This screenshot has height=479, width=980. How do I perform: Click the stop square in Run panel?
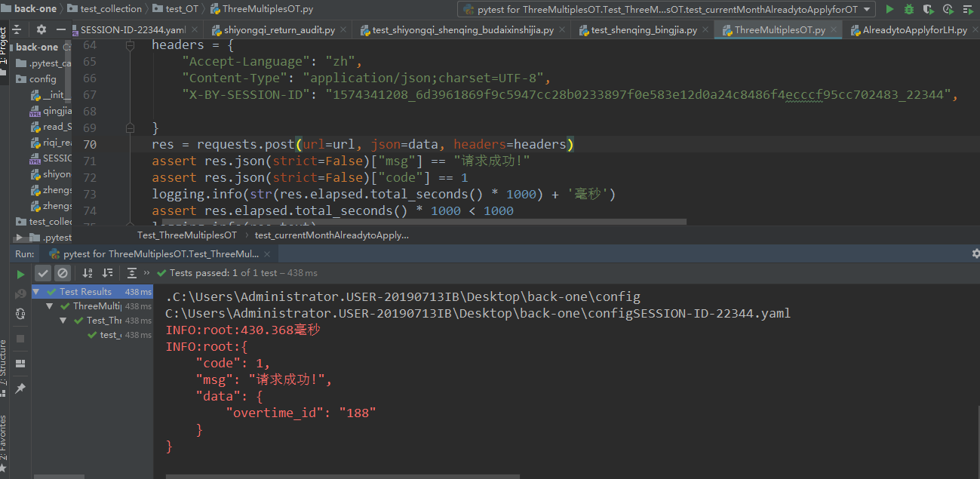click(x=20, y=339)
